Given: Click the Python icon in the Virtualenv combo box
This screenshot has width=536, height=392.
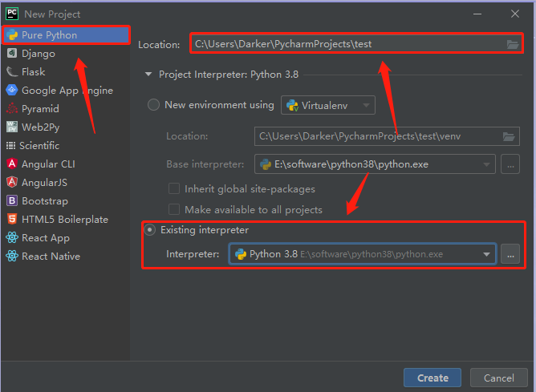Looking at the screenshot, I should tap(293, 105).
